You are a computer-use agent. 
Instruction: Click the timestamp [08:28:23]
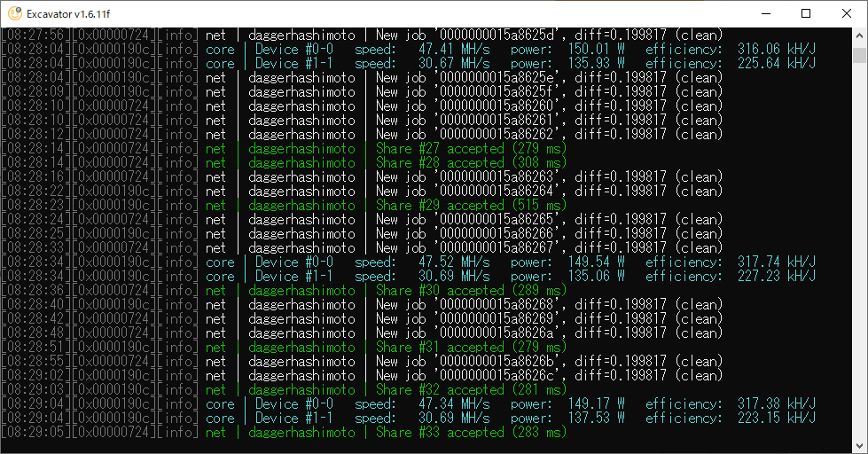coord(36,206)
